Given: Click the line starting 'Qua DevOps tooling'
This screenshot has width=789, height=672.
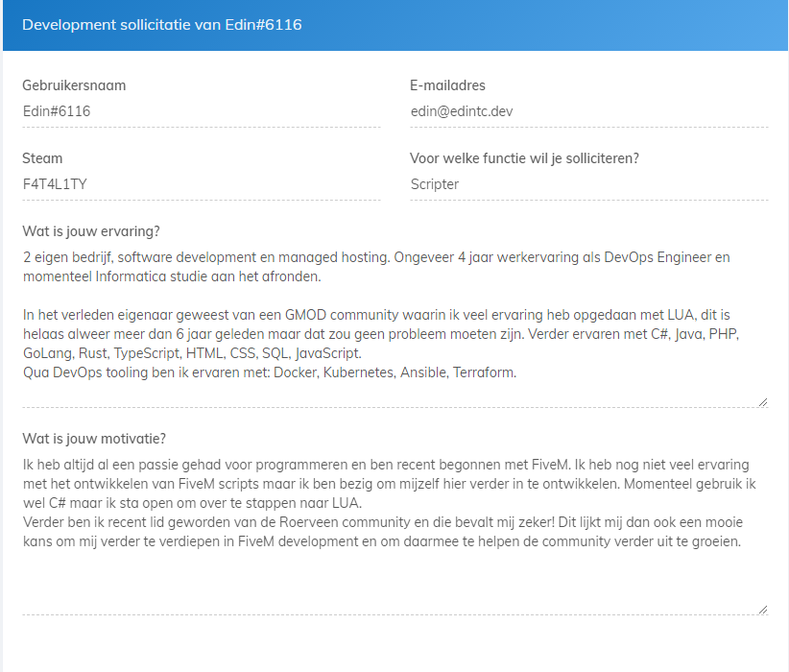Looking at the screenshot, I should [x=270, y=372].
